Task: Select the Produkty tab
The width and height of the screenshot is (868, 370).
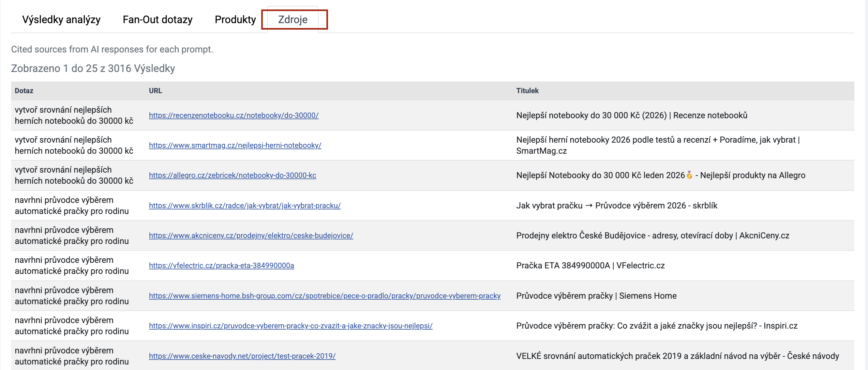Action: pos(235,20)
